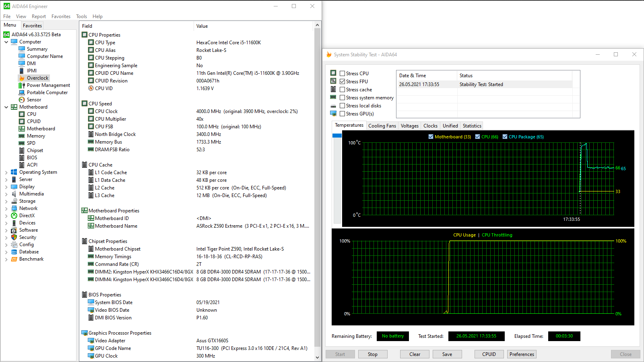Open the Tools menu
This screenshot has height=362, width=644.
coord(81,16)
